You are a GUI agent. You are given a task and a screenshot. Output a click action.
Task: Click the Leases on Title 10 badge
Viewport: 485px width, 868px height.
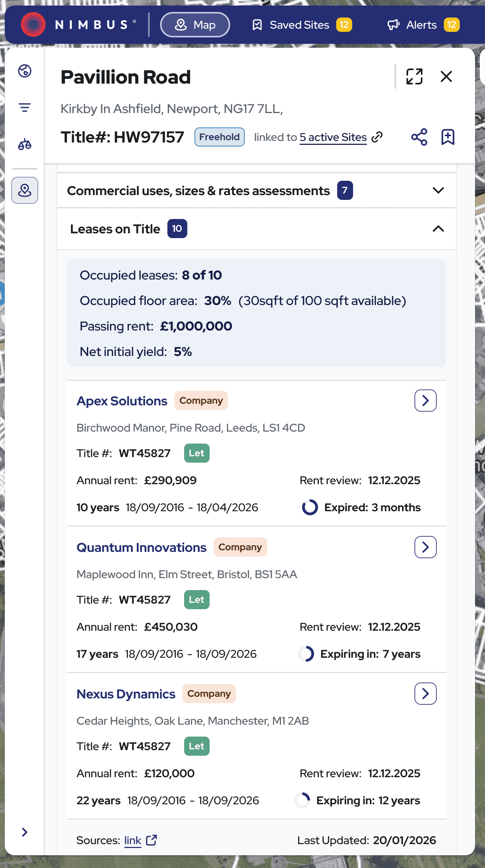177,229
